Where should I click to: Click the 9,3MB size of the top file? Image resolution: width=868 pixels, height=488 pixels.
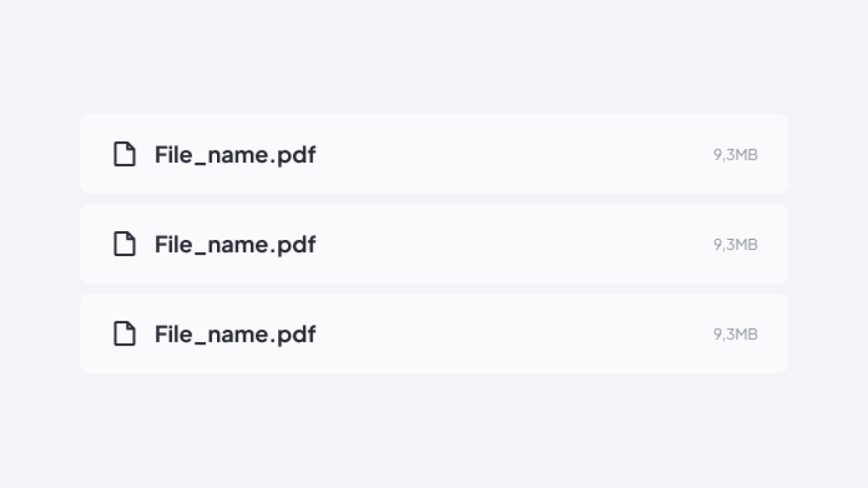pos(735,155)
